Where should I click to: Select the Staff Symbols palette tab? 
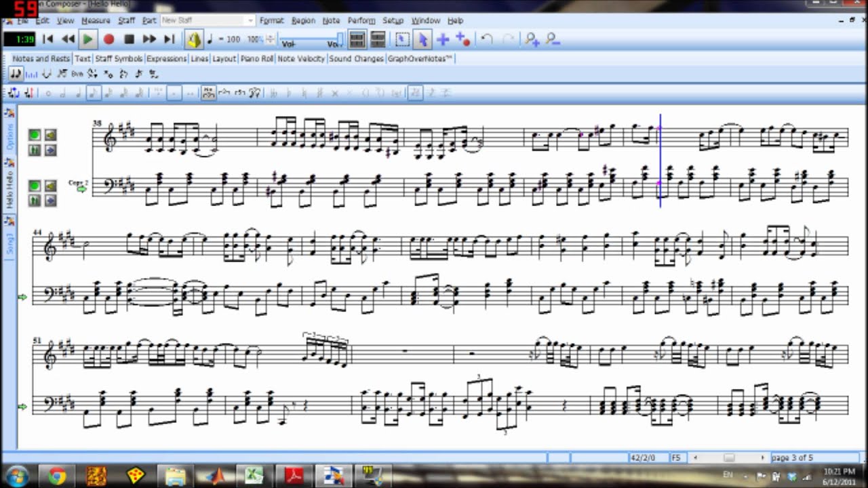[x=119, y=59]
